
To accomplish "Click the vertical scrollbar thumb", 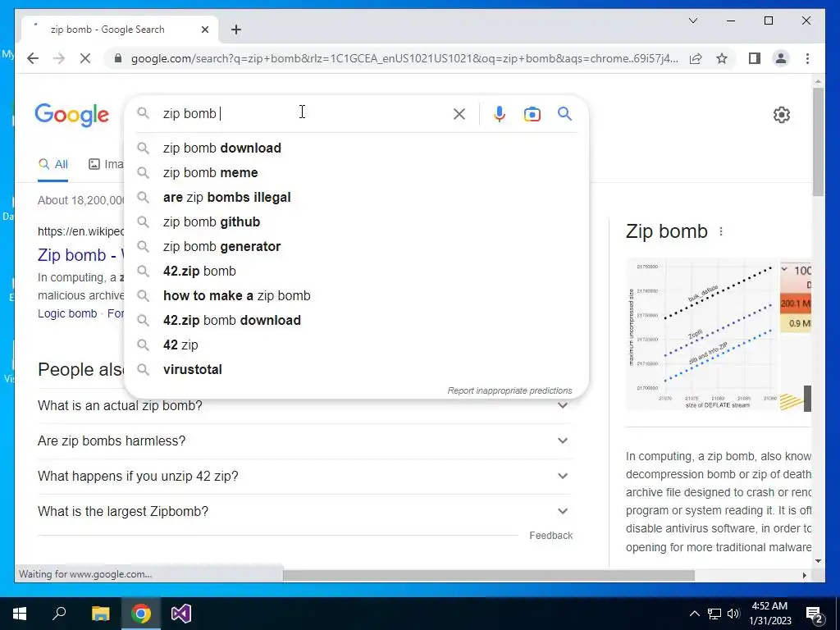I will (x=818, y=142).
